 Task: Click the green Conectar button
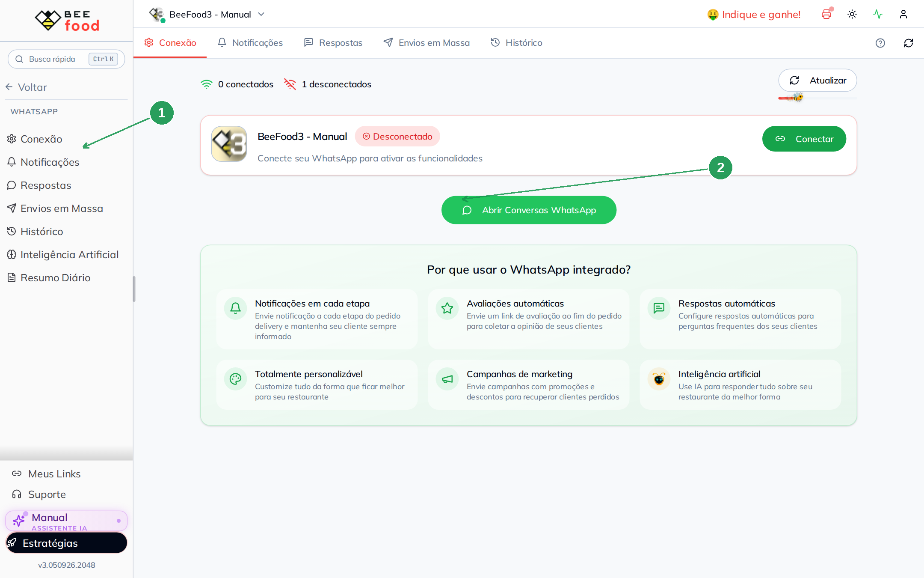click(804, 139)
